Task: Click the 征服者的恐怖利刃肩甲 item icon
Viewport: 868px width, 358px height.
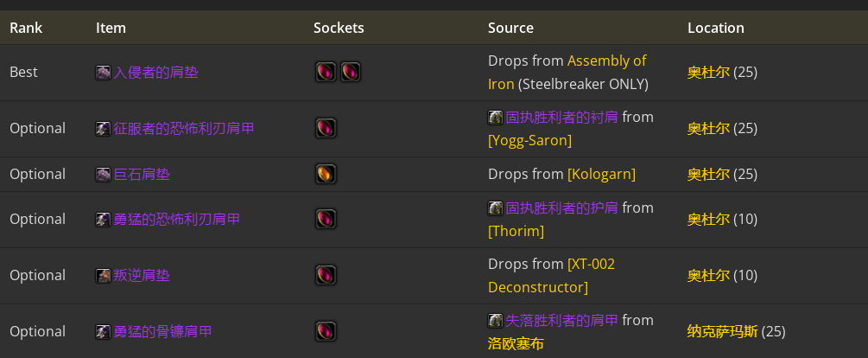Action: point(103,129)
